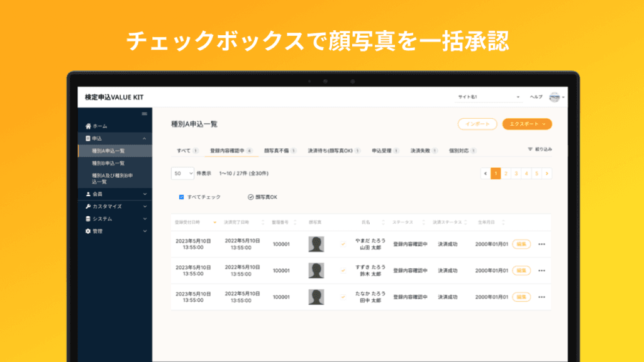Go to page 2 in pagination
The width and height of the screenshot is (644, 362).
pos(508,173)
